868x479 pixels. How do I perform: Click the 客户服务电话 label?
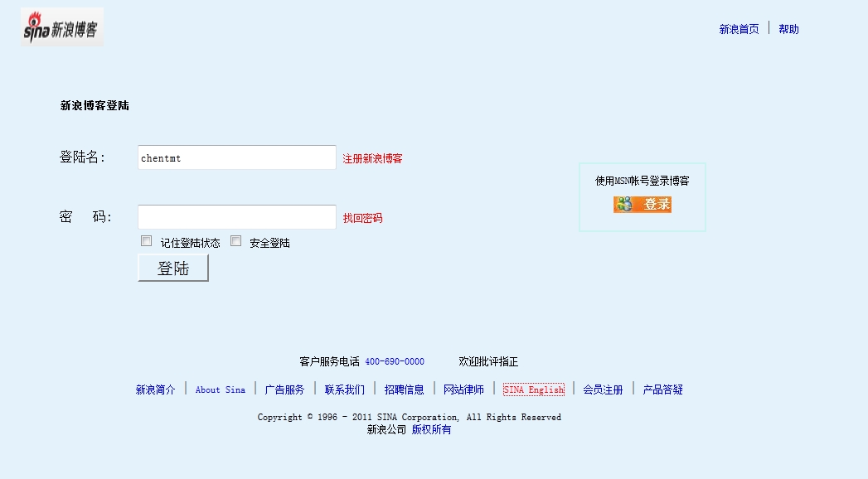[329, 362]
